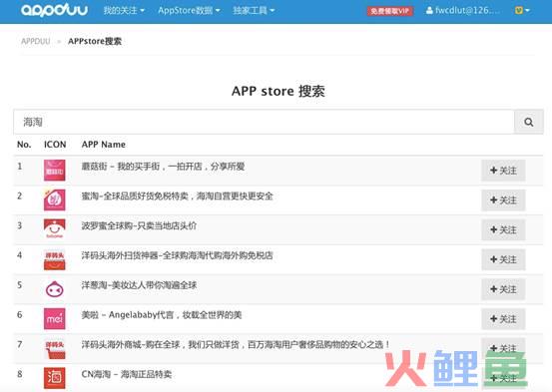Open the fwcdlut@126 user account link
The width and height of the screenshot is (552, 392).
462,11
